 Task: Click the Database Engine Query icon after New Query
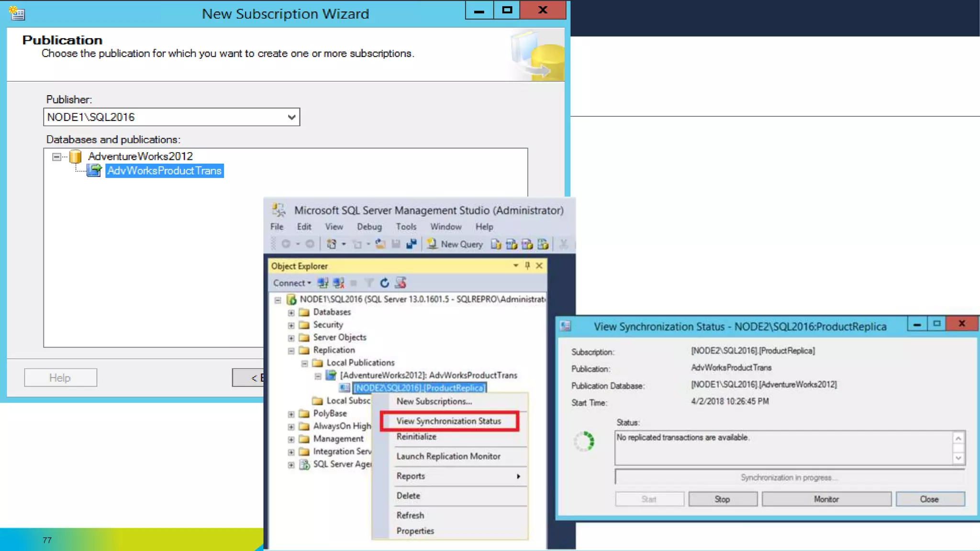[x=496, y=244]
